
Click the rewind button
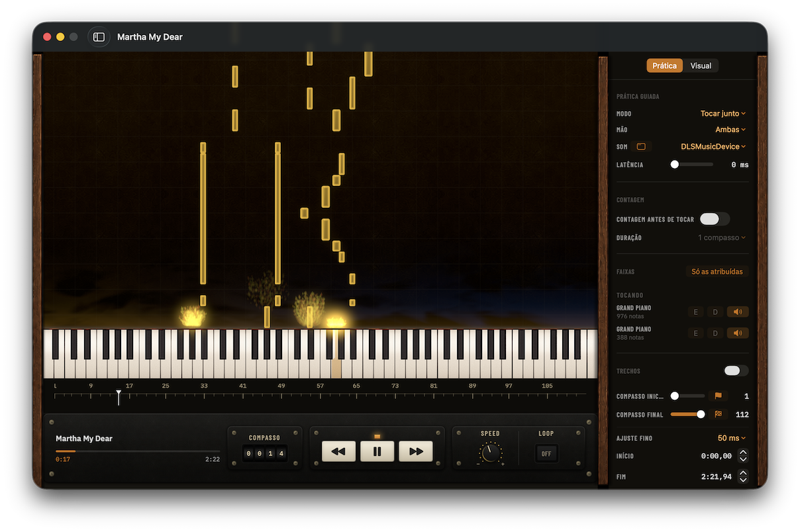[x=338, y=451]
